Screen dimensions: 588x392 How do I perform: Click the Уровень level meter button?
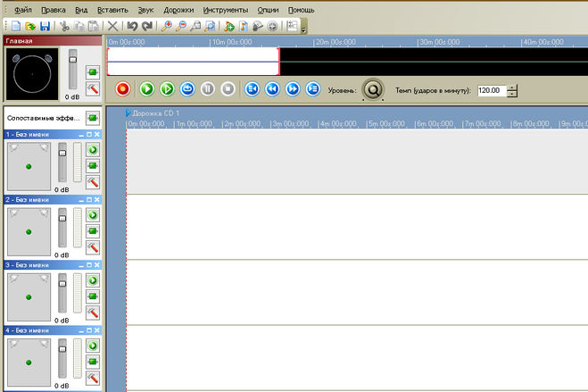(x=373, y=89)
